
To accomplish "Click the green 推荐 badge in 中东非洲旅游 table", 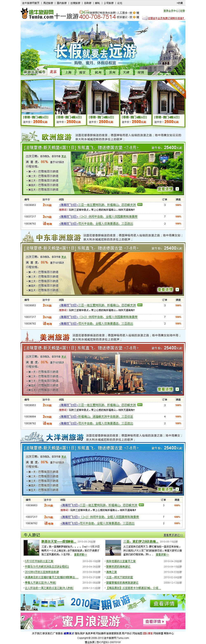I will (140, 305).
